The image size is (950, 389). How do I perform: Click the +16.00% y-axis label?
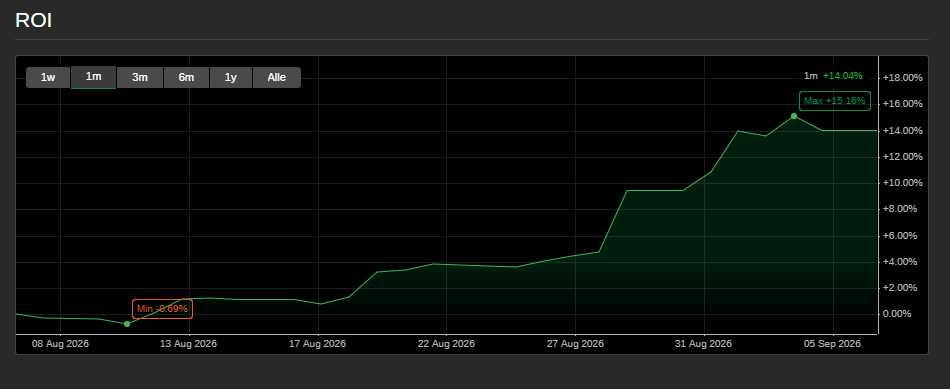pos(903,104)
